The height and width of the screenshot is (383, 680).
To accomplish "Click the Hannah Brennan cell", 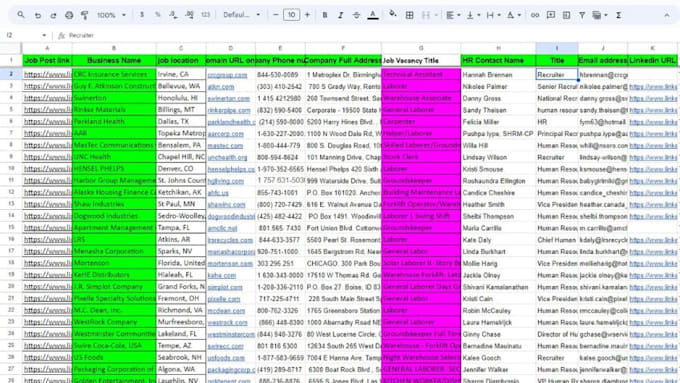I will tap(498, 75).
